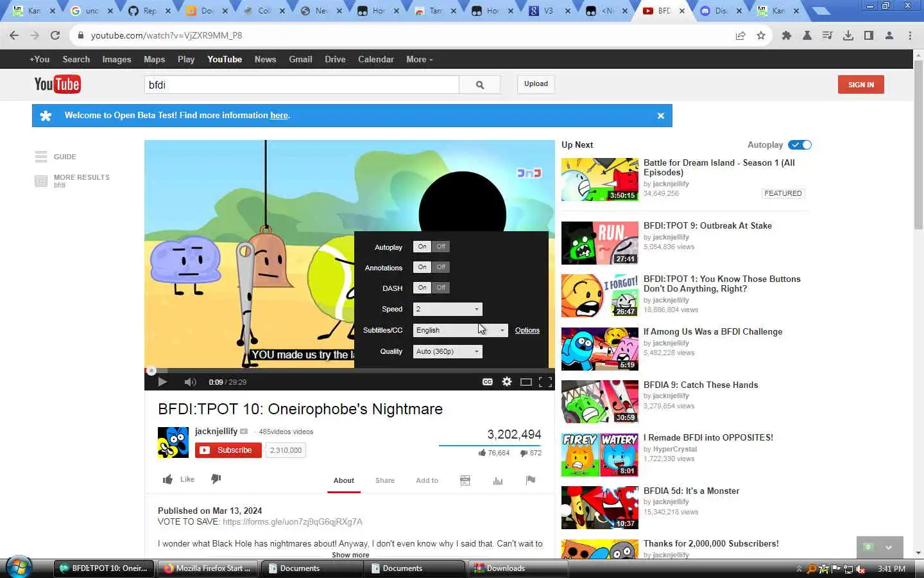Click the Chrome address bar URL
This screenshot has height=578, width=924.
tap(167, 35)
